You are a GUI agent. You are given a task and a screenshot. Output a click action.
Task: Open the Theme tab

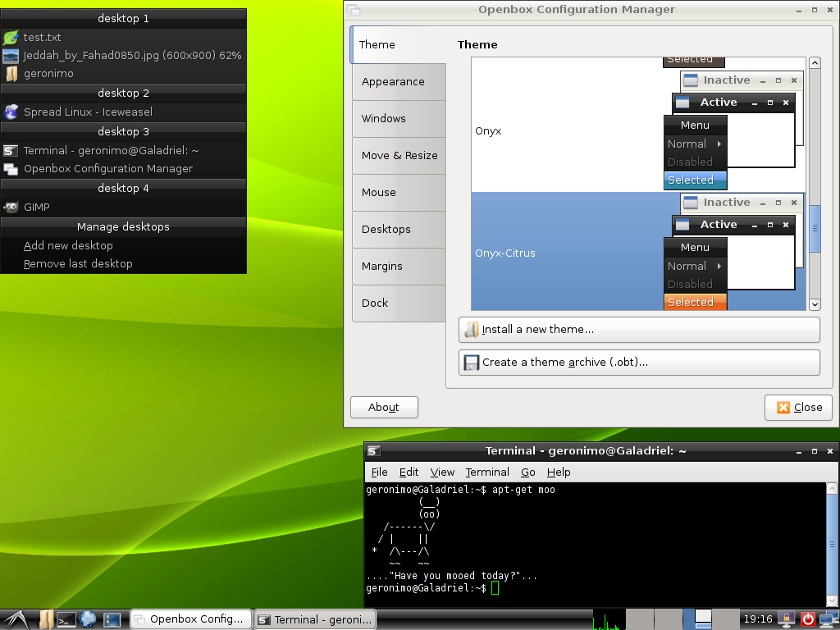click(x=398, y=44)
